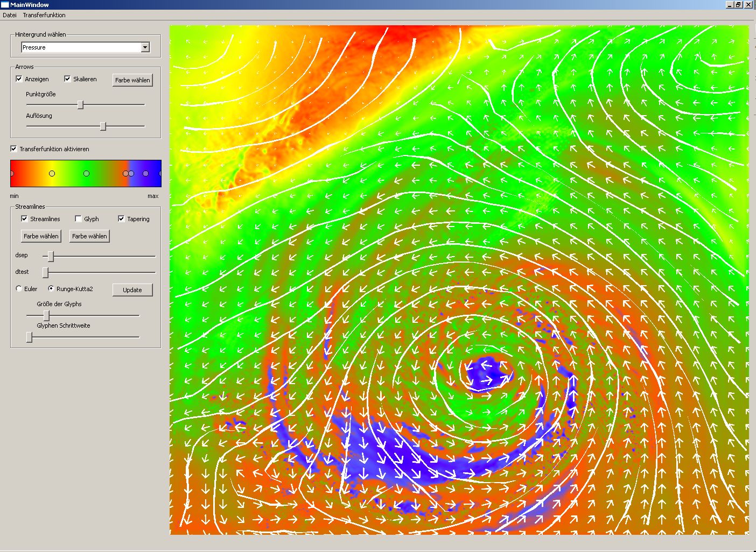
Task: Open the Datei menu
Action: click(x=10, y=15)
